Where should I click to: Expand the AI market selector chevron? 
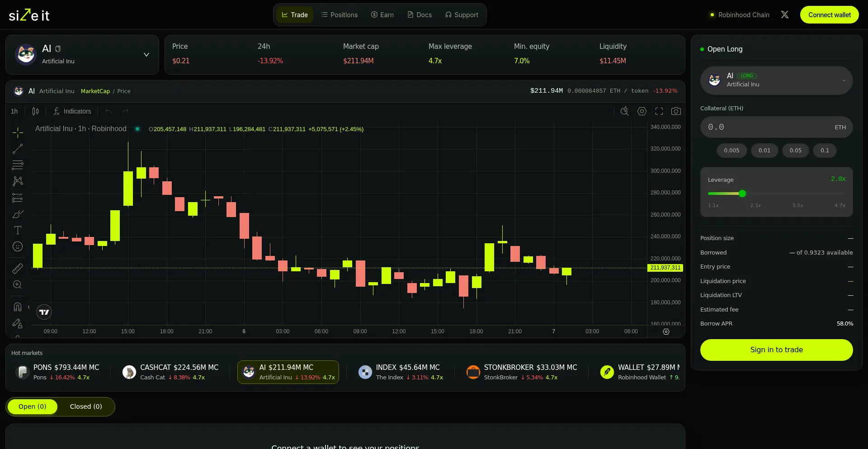[146, 55]
